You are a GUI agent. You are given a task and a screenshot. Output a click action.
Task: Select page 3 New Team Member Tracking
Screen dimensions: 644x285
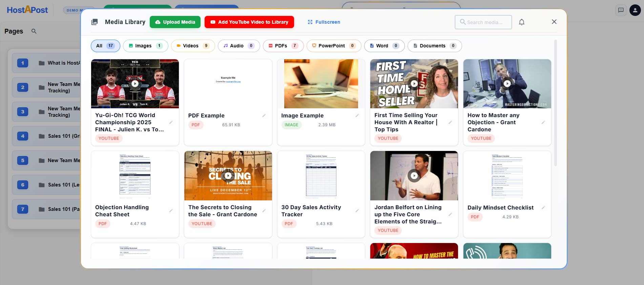pyautogui.click(x=46, y=112)
